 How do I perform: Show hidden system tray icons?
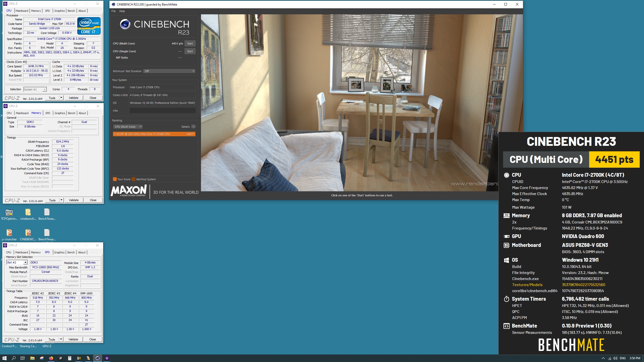pyautogui.click(x=603, y=358)
